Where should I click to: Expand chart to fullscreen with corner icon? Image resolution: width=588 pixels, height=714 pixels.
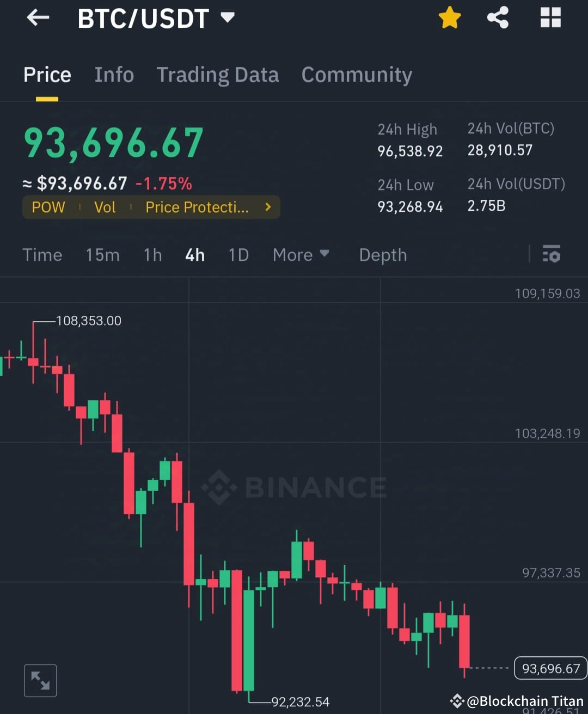pos(40,680)
